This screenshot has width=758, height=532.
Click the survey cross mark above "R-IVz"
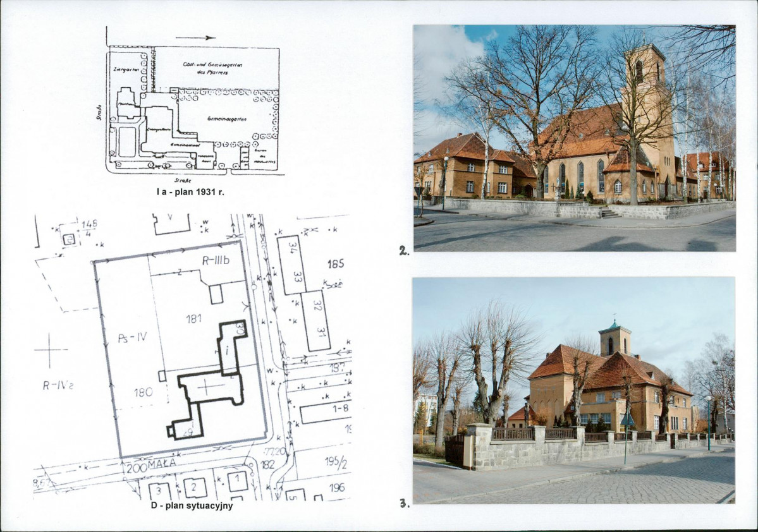click(49, 350)
